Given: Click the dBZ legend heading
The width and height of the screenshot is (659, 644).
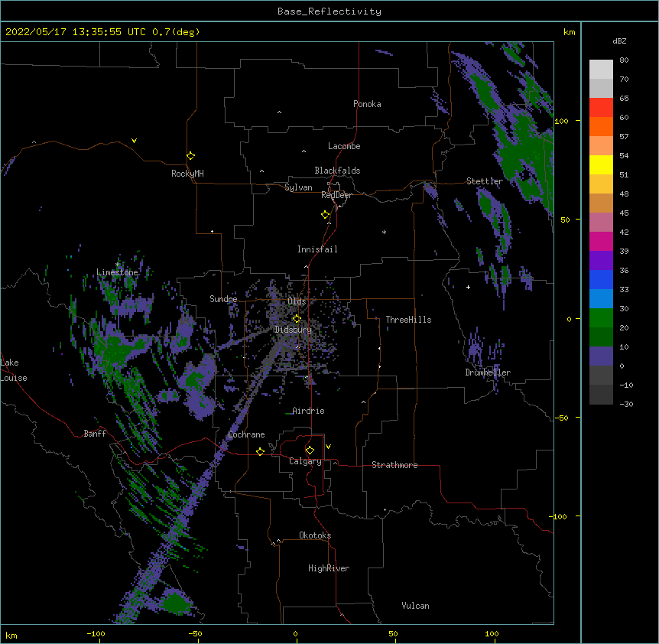Looking at the screenshot, I should [619, 41].
